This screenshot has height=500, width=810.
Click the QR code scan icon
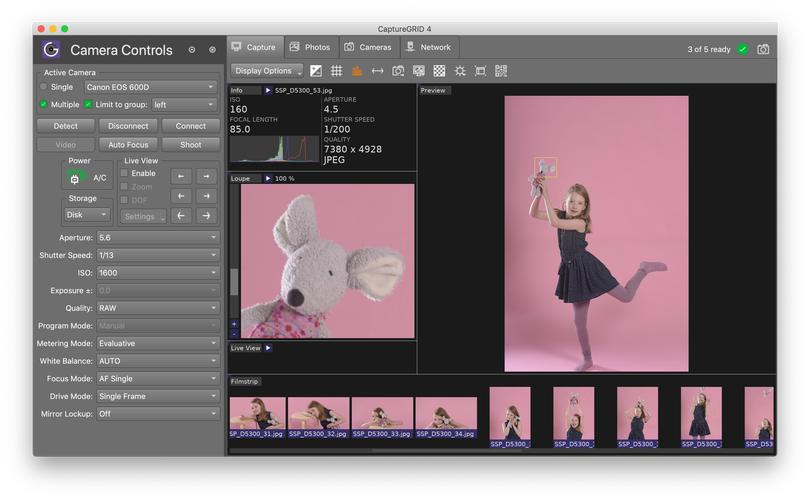(x=500, y=71)
